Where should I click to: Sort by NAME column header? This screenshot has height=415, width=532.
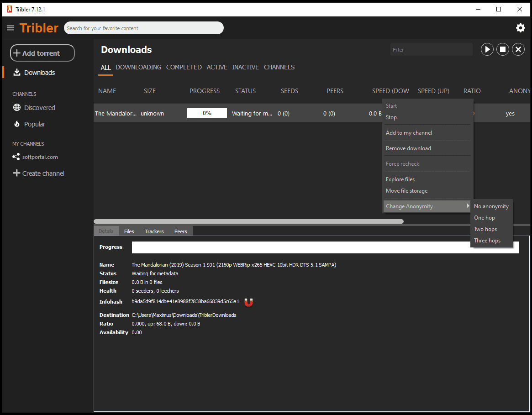(x=107, y=91)
